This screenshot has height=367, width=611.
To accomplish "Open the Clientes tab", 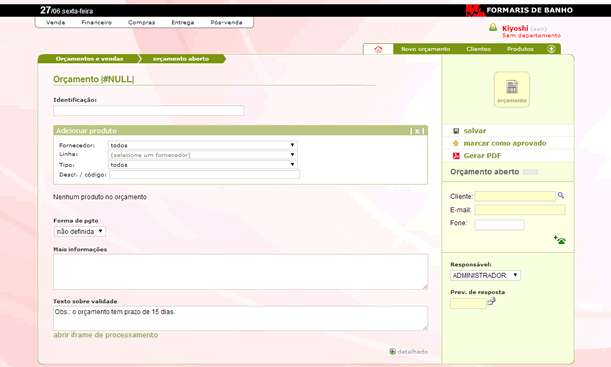I will (x=479, y=49).
